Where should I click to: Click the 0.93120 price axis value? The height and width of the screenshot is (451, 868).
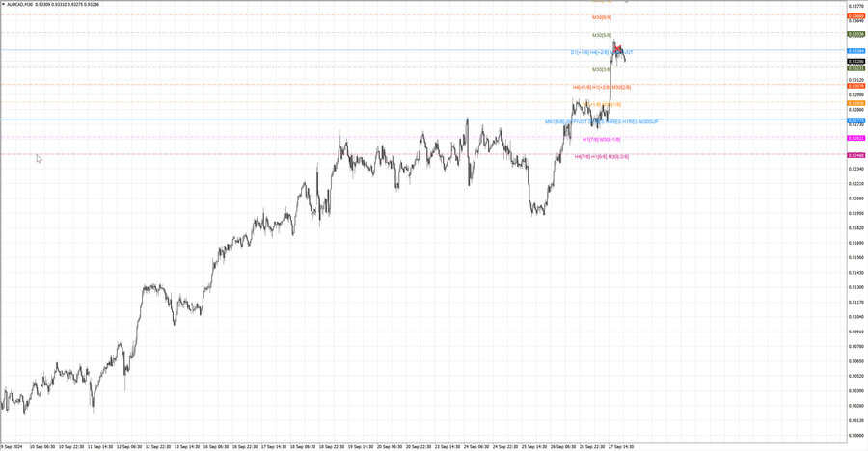coord(856,80)
